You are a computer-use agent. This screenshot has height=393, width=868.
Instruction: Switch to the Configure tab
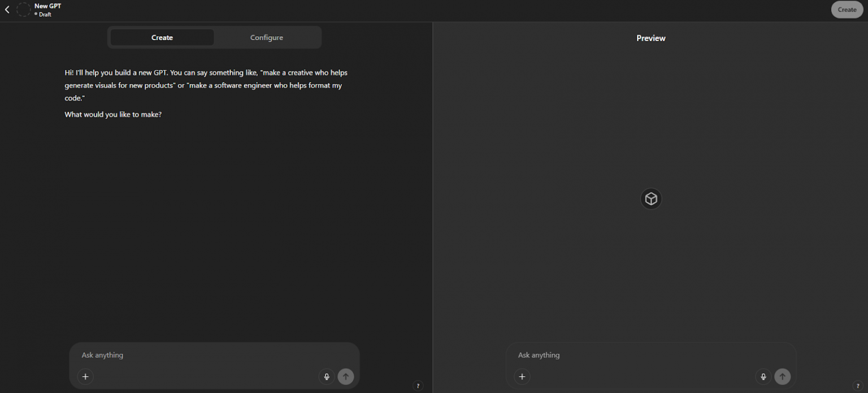[x=267, y=37]
